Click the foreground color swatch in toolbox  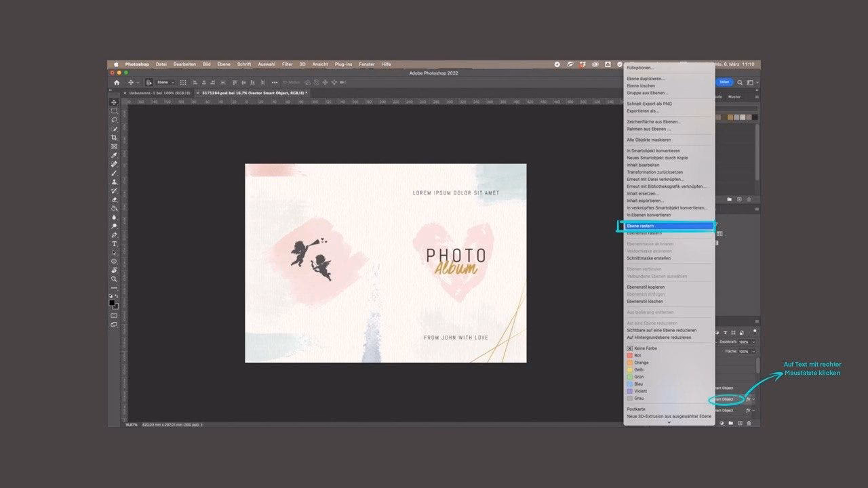[112, 302]
